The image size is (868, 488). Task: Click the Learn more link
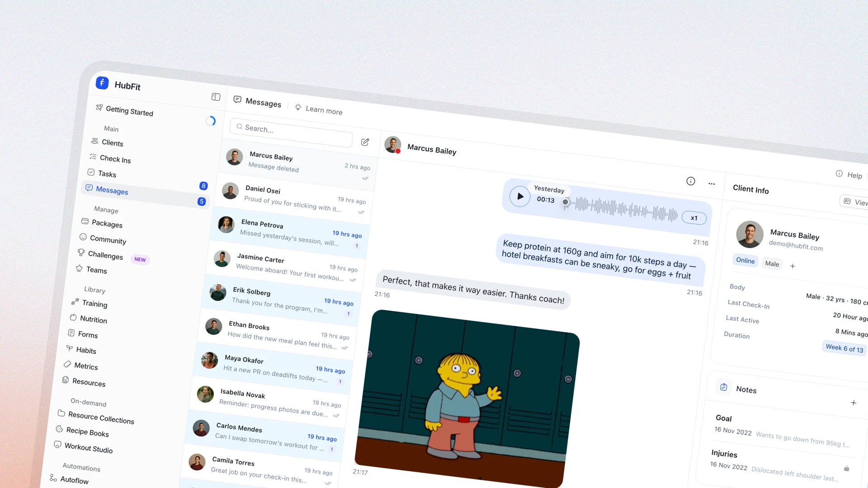(x=324, y=111)
